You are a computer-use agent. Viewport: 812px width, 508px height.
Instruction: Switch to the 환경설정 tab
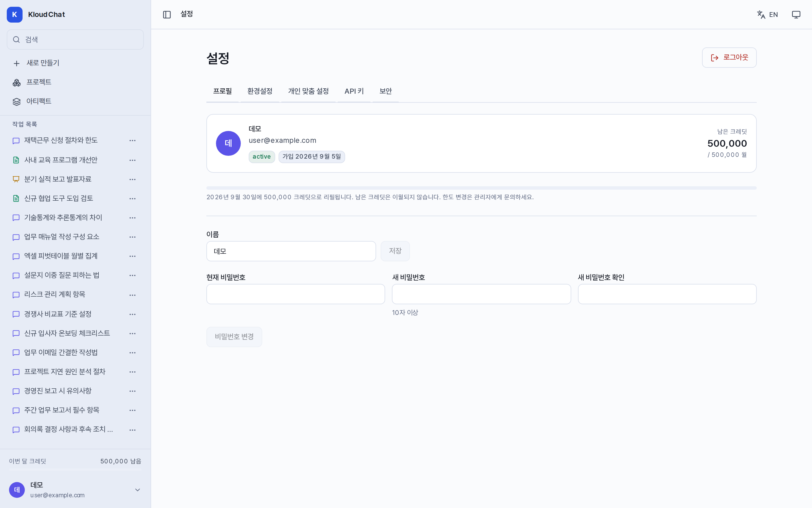click(x=260, y=91)
